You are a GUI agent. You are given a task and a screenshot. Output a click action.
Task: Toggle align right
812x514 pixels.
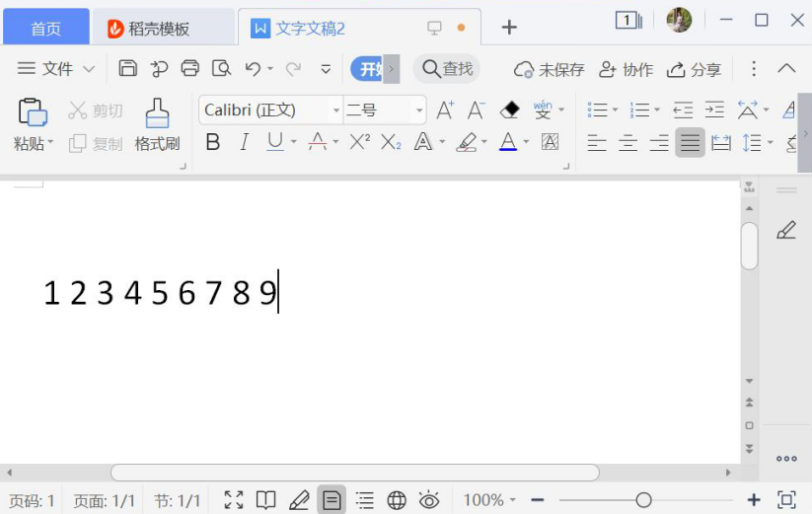pyautogui.click(x=659, y=142)
